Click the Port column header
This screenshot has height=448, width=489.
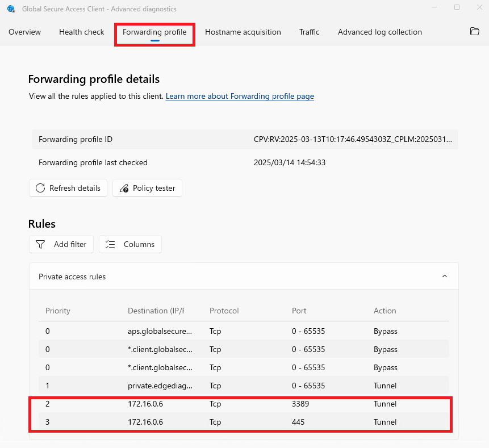(299, 311)
